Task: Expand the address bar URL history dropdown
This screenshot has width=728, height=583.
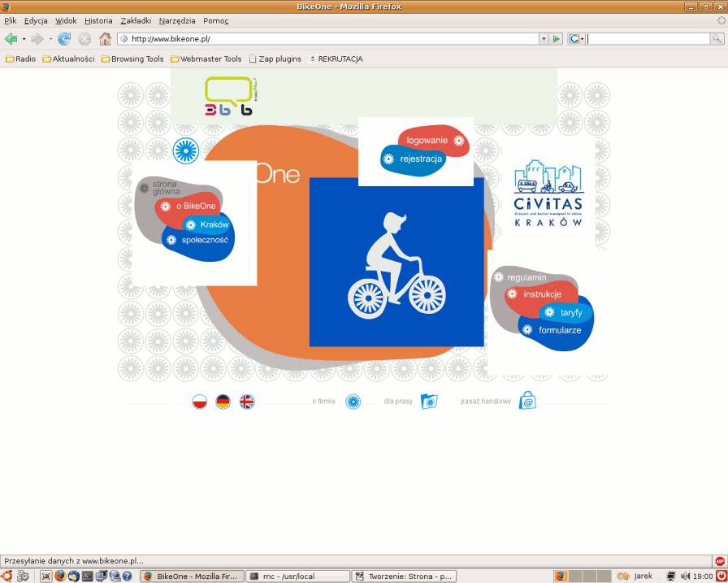Action: [x=544, y=39]
